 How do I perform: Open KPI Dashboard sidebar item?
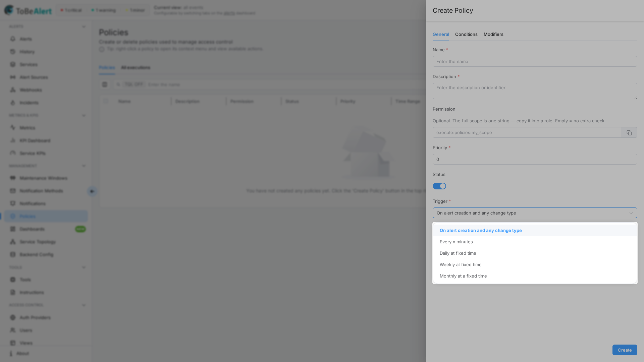click(x=46, y=140)
